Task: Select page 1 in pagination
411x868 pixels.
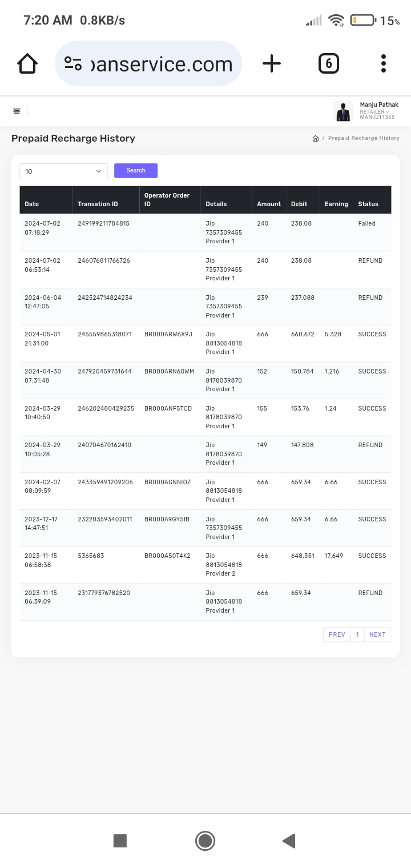Action: pyautogui.click(x=357, y=634)
